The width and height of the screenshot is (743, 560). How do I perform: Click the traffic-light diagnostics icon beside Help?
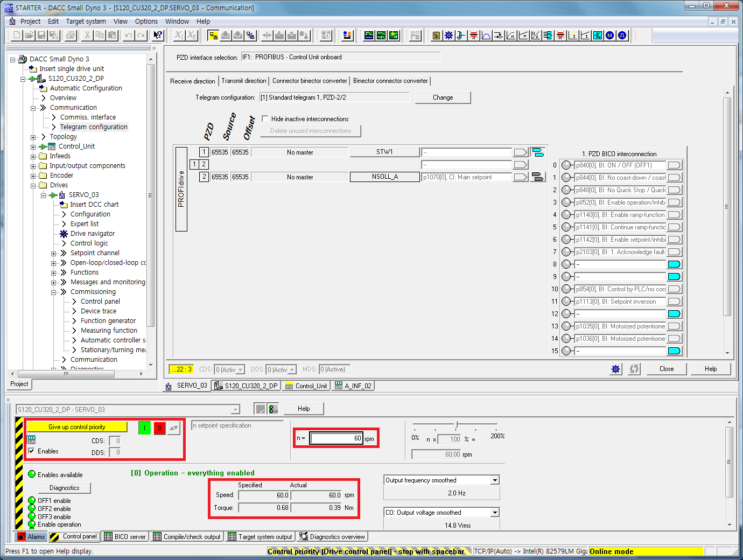(x=274, y=409)
